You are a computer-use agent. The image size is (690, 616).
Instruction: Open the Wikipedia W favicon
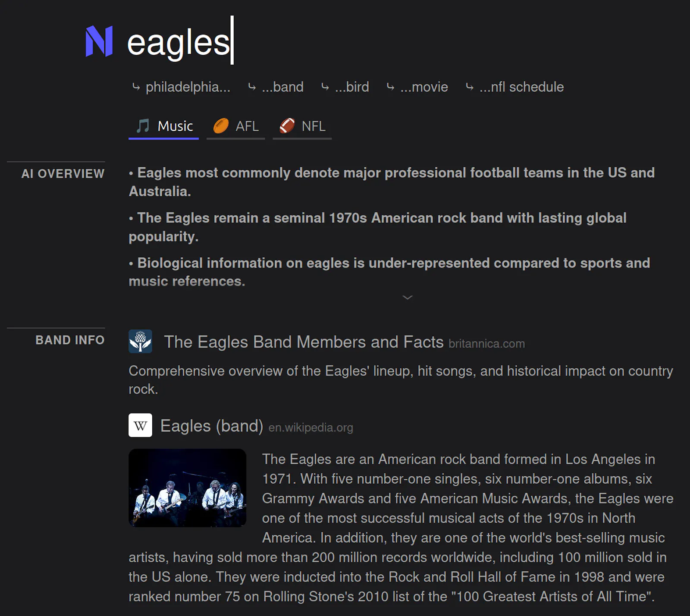click(x=140, y=425)
